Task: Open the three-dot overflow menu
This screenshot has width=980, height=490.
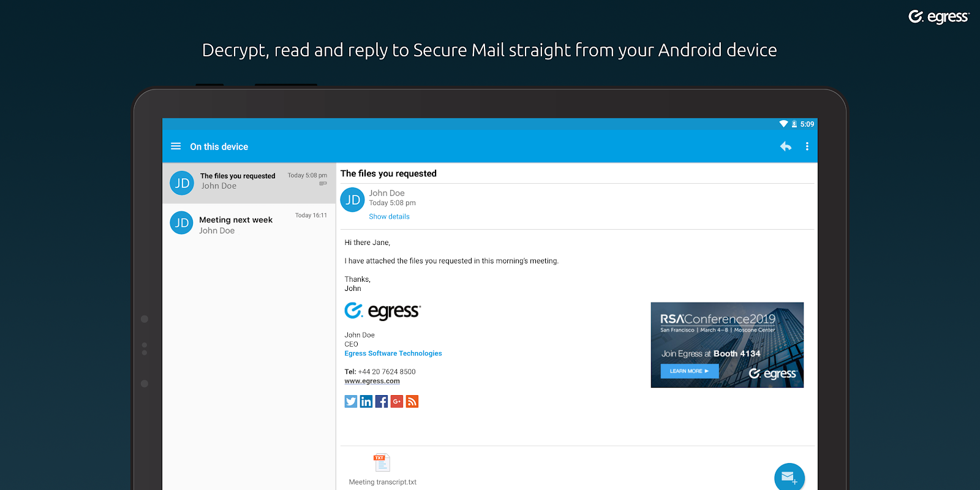Action: 807,146
